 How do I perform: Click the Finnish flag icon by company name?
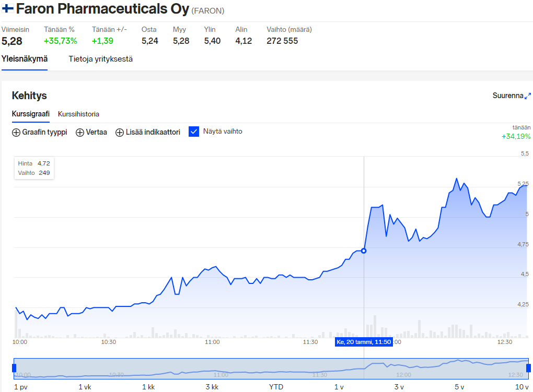pos(8,9)
